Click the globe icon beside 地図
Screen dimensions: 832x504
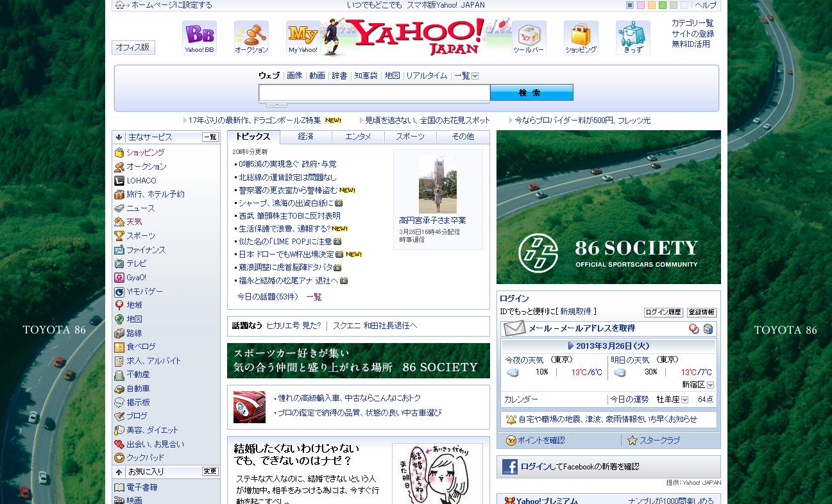click(x=119, y=319)
